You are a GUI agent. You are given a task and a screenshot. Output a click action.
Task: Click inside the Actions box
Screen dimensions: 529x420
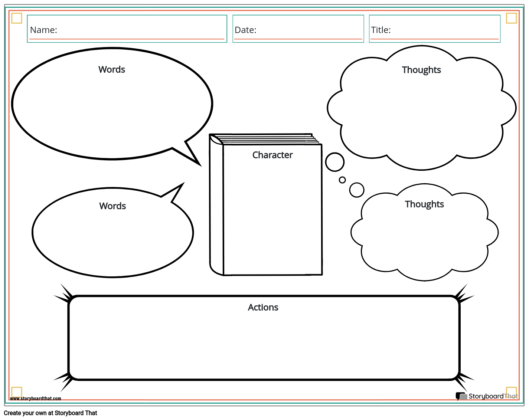(264, 341)
